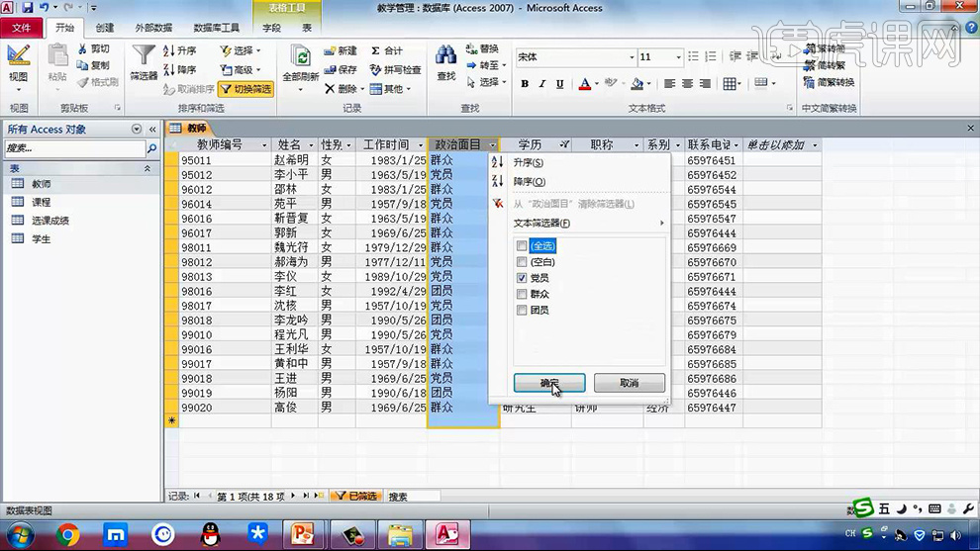Cancel filter with 取消 button
This screenshot has height=551, width=980.
(630, 383)
